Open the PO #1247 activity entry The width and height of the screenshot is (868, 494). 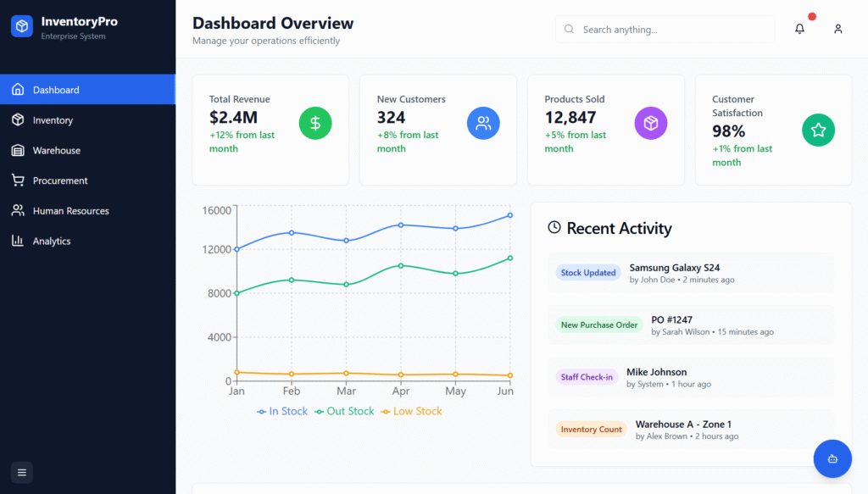point(671,320)
